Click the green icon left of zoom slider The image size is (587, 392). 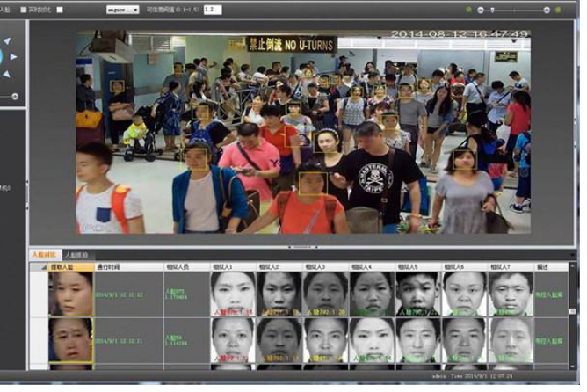(x=468, y=10)
